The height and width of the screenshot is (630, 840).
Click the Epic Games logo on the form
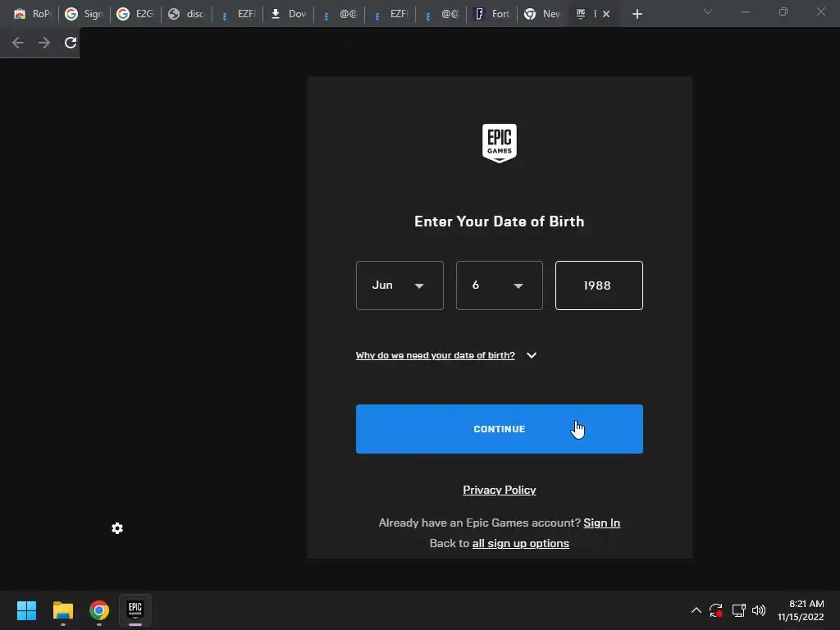pyautogui.click(x=500, y=143)
